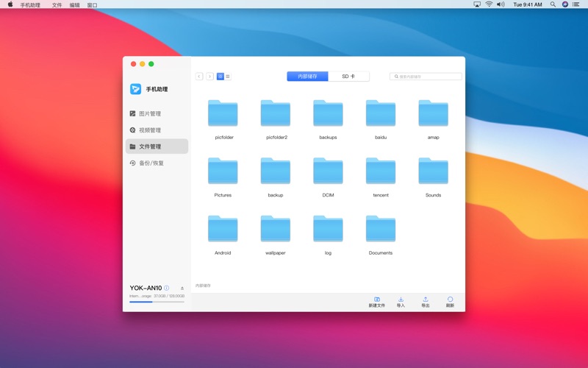Viewport: 588px width, 368px height.
Task: Open the volume control in menu bar
Action: [x=501, y=4]
